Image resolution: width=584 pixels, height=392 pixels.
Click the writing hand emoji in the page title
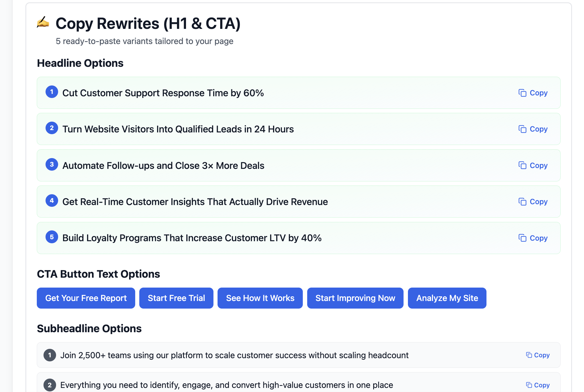click(43, 23)
